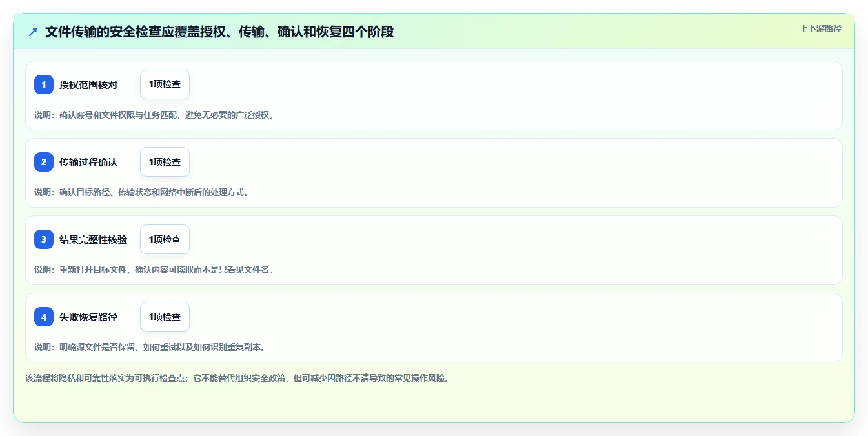Viewport: 868px width, 436px height.
Task: Click the 失败恢复路径 step title
Action: 88,317
